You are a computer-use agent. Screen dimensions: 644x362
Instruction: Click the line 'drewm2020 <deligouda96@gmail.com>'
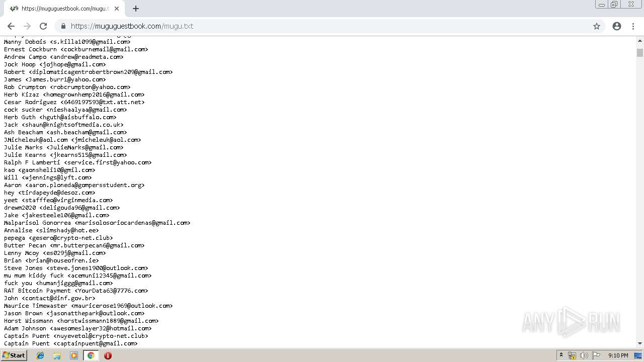coord(62,208)
